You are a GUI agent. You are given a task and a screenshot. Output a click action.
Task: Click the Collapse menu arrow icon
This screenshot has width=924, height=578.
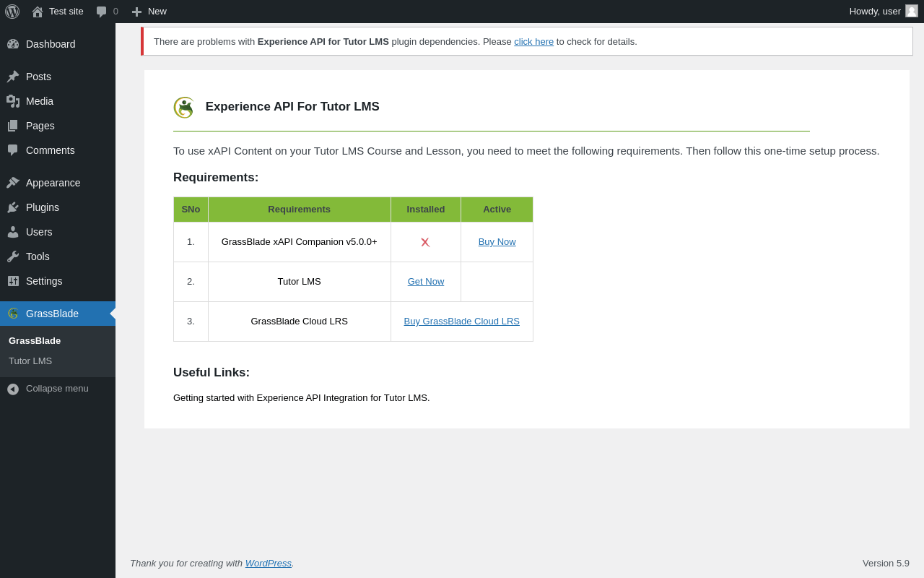13,389
